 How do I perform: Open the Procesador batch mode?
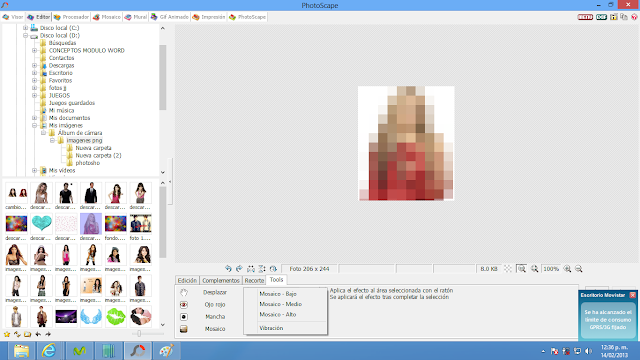[71, 17]
